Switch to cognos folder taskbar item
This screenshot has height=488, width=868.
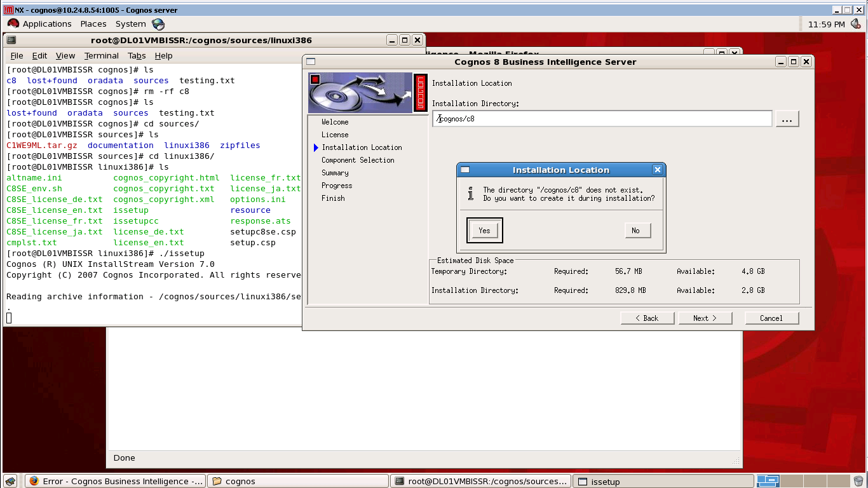coord(298,481)
